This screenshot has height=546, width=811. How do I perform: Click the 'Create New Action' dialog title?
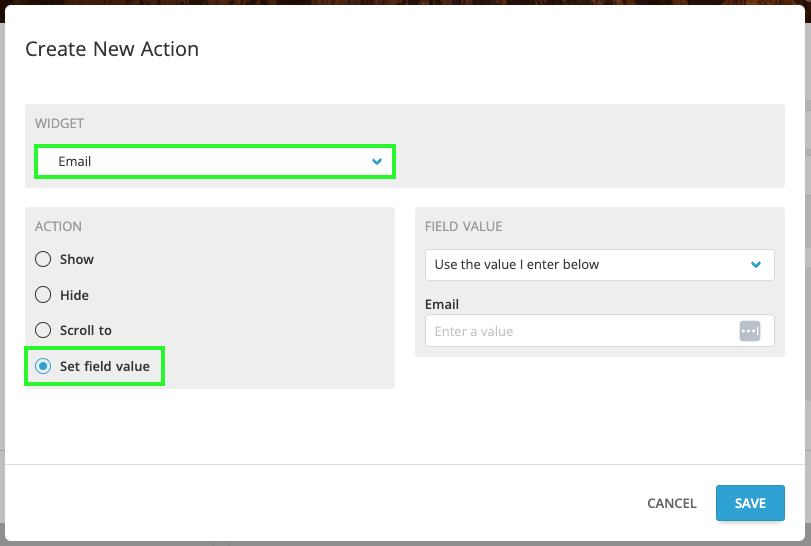[x=112, y=49]
